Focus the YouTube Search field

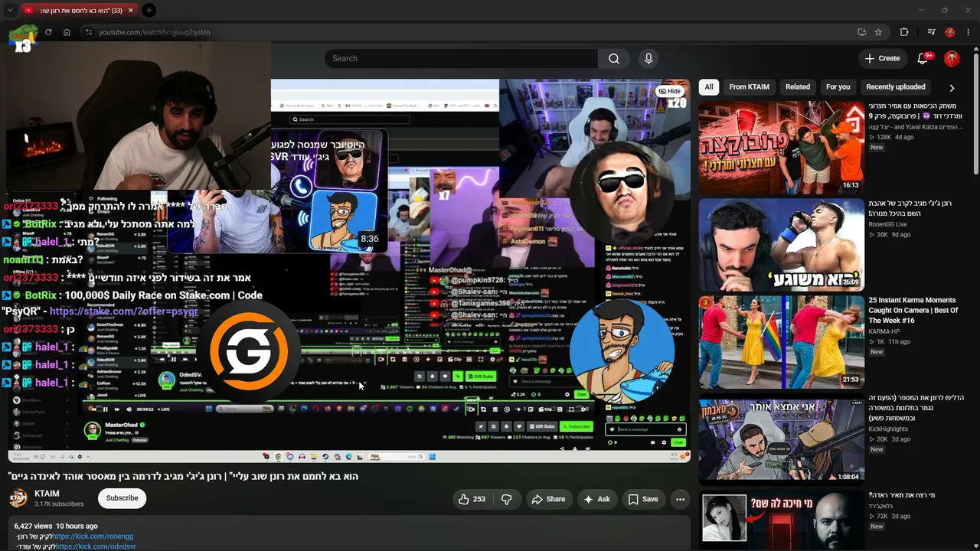coord(461,58)
